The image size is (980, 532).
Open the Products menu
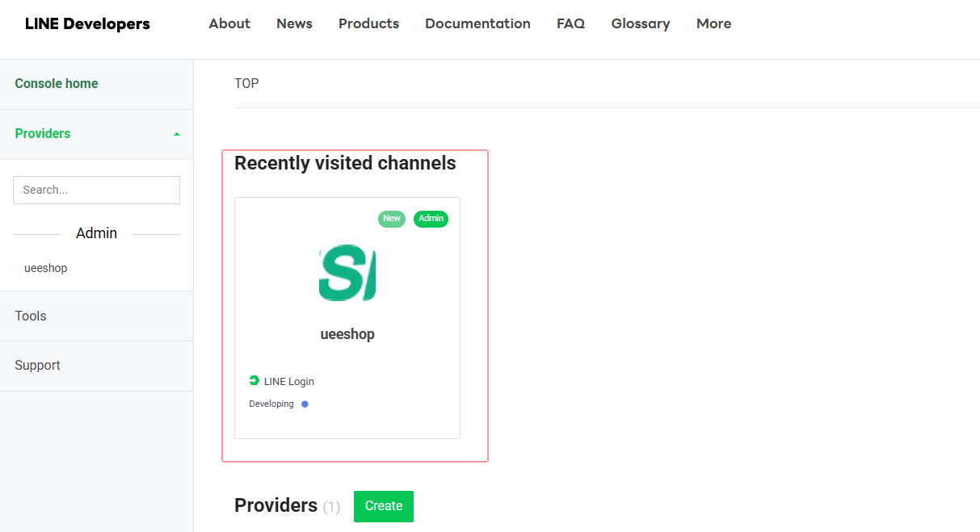pos(368,24)
